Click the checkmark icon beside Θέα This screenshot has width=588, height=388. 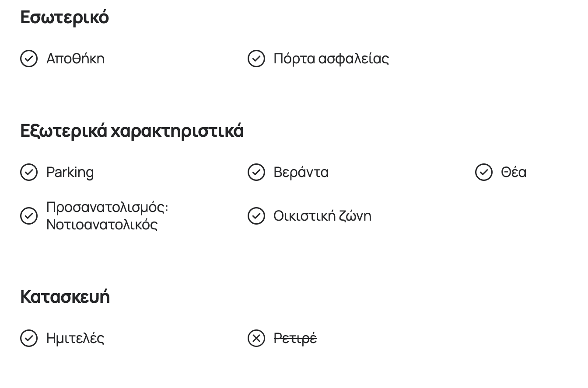[484, 172]
